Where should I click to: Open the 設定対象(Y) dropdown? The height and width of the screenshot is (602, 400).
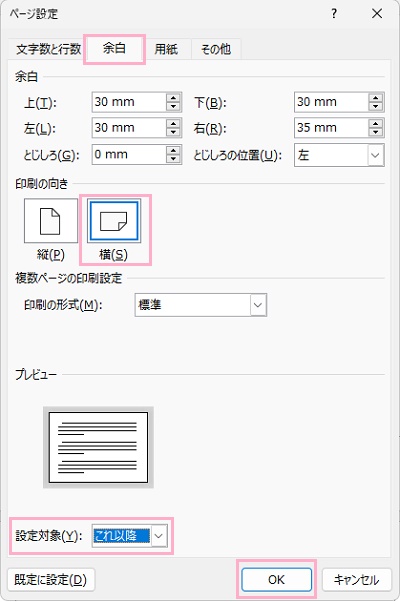(x=130, y=536)
